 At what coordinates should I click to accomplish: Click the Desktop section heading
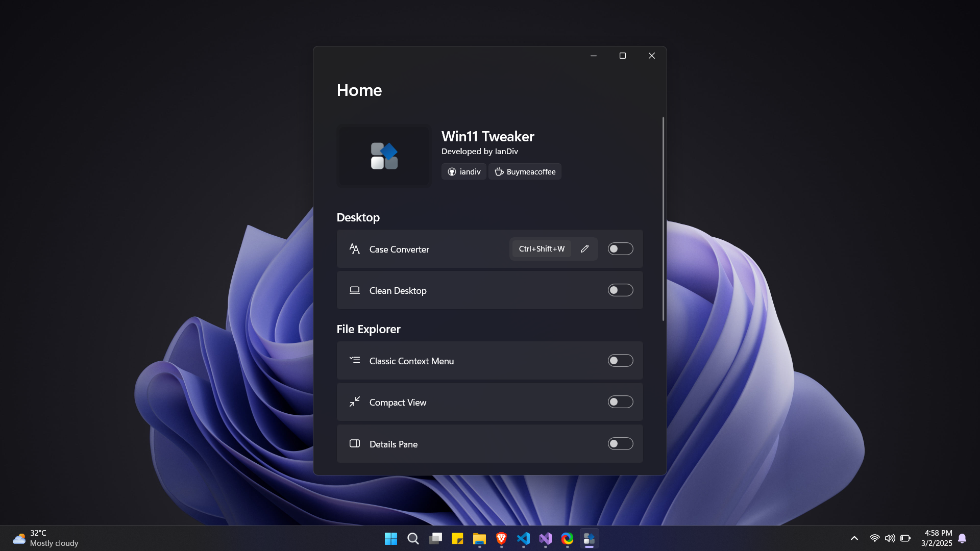(358, 217)
